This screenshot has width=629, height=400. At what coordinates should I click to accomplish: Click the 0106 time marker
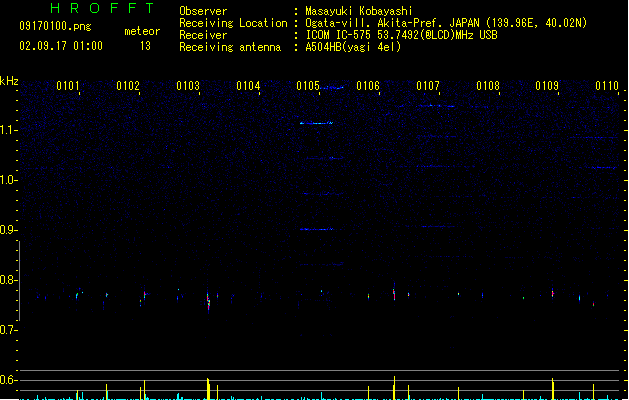(x=368, y=86)
